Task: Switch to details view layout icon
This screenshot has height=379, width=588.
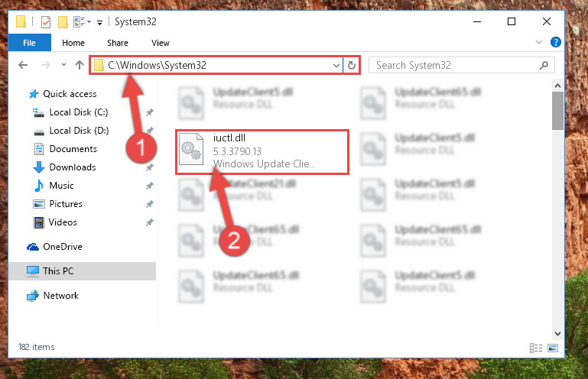Action: click(536, 348)
